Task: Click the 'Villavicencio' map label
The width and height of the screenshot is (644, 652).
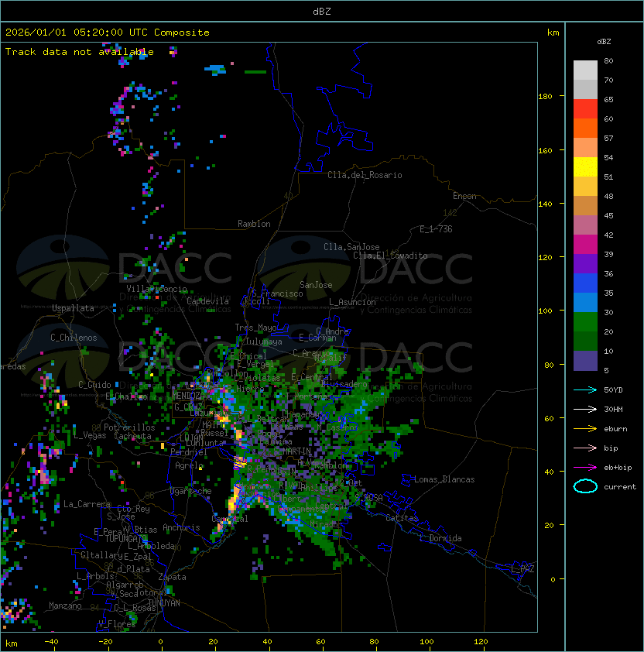Action: [156, 289]
